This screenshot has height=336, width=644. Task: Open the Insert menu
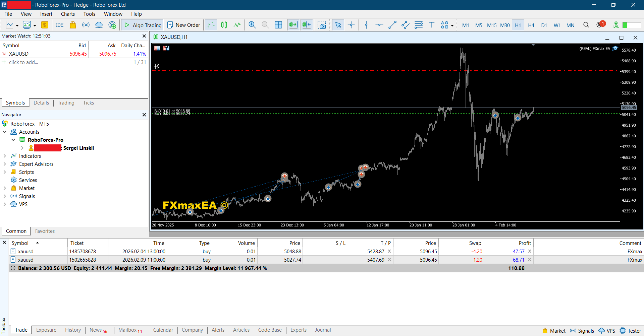click(x=46, y=14)
